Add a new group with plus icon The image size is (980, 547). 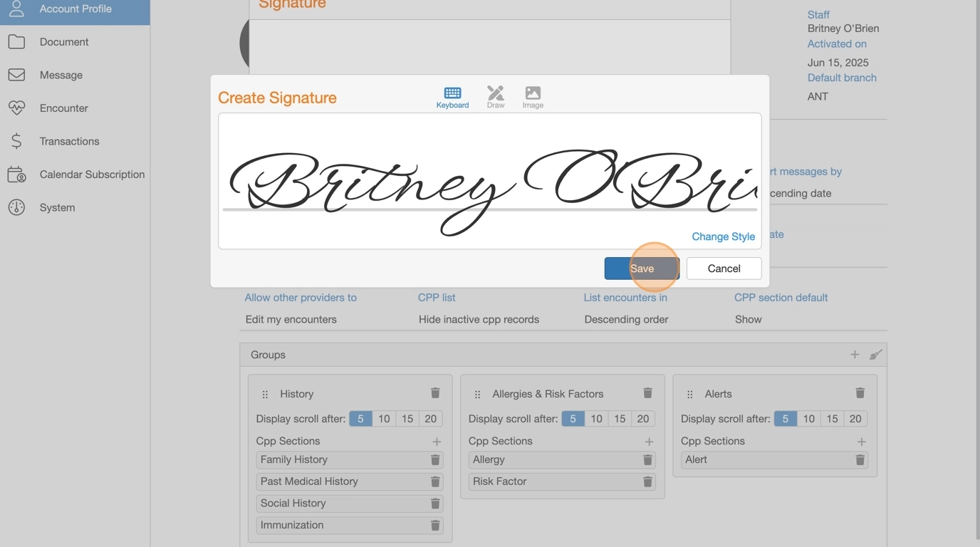(x=855, y=355)
